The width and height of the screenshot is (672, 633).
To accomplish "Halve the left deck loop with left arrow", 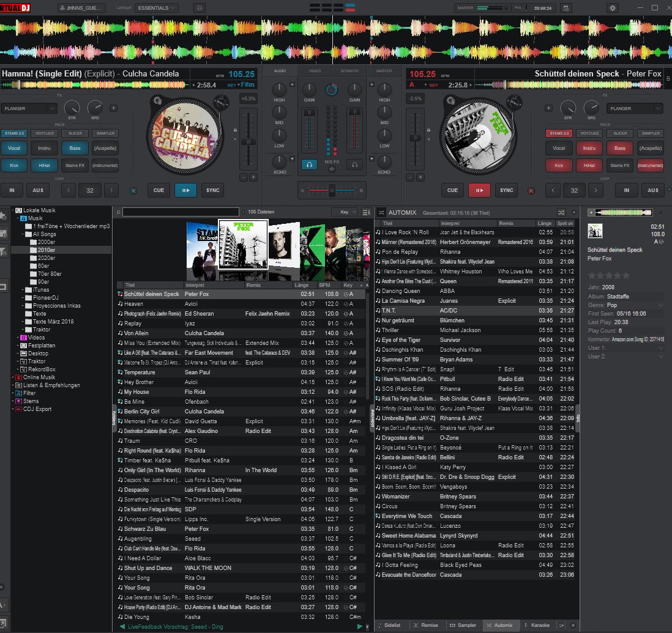I will point(68,190).
